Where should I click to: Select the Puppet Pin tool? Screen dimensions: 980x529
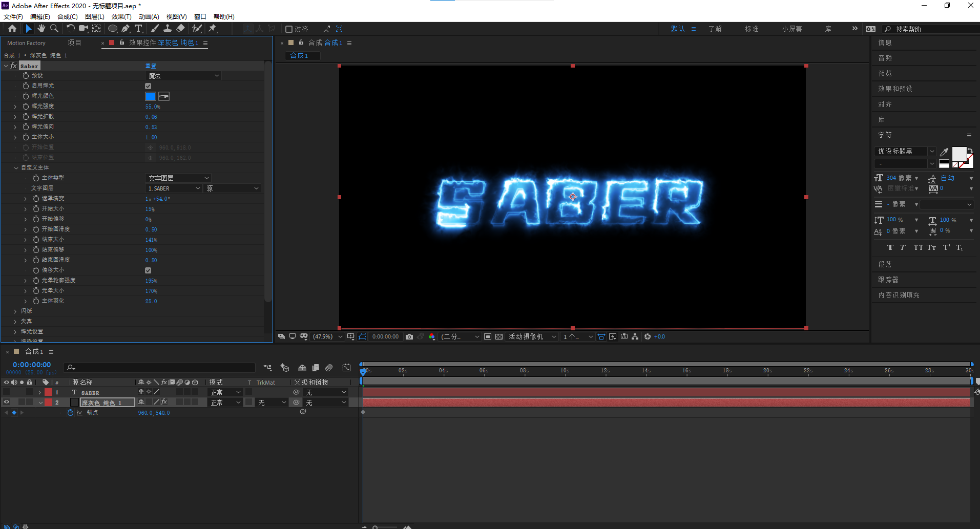point(213,29)
